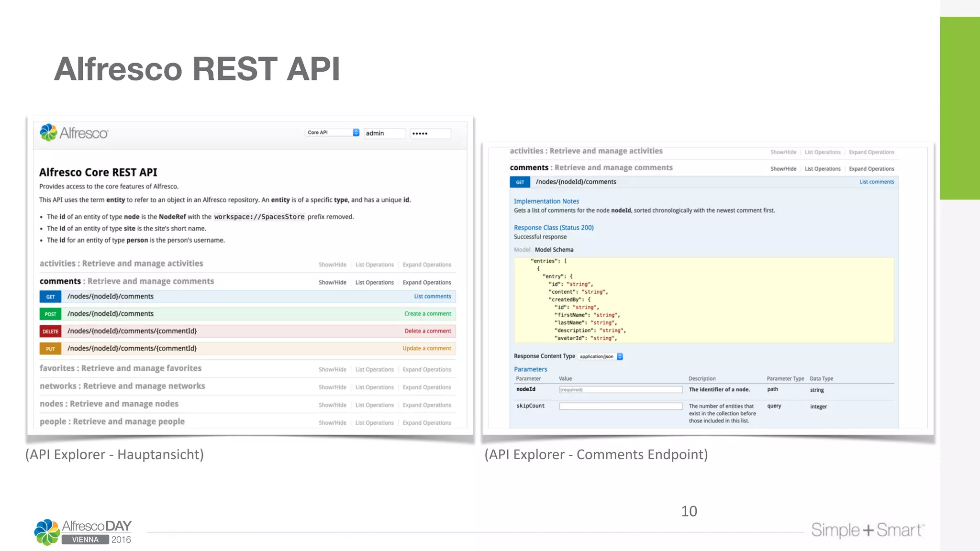Click the admin username input field

point(384,133)
